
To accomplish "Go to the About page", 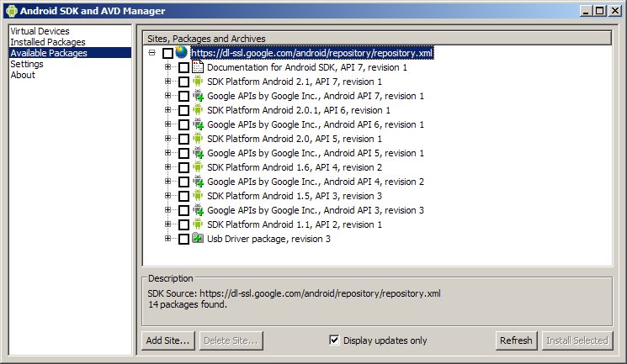I will click(x=23, y=75).
